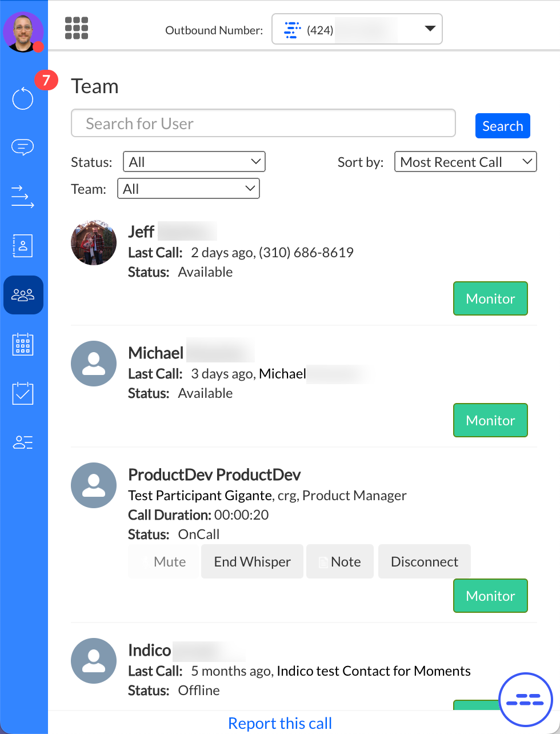Click the Report this call link
Viewport: 560px width, 734px height.
280,723
